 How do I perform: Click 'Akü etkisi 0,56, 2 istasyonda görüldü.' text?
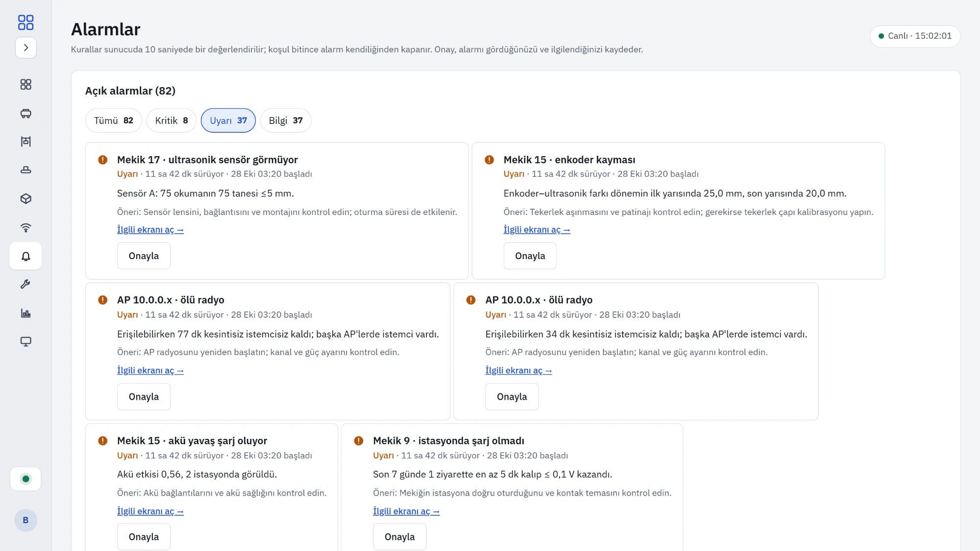[x=197, y=475]
